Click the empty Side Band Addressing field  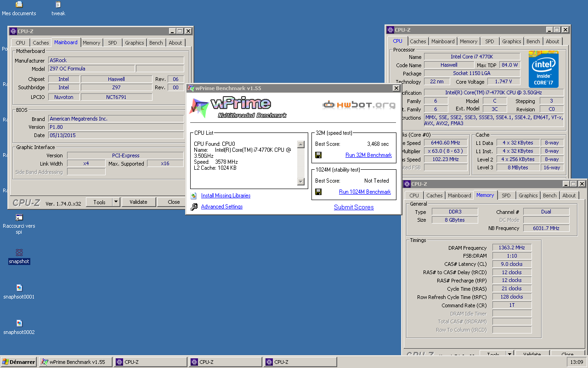point(86,172)
